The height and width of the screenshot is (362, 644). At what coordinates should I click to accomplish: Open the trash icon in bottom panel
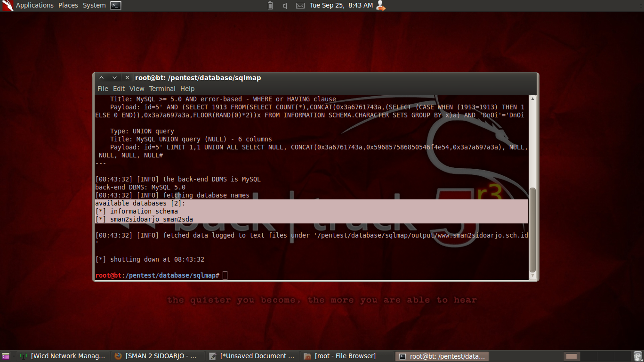637,356
